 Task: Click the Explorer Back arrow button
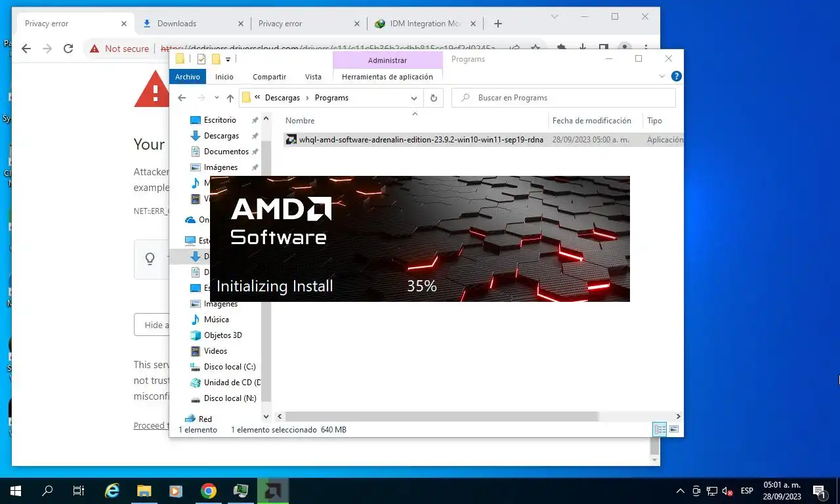tap(182, 98)
